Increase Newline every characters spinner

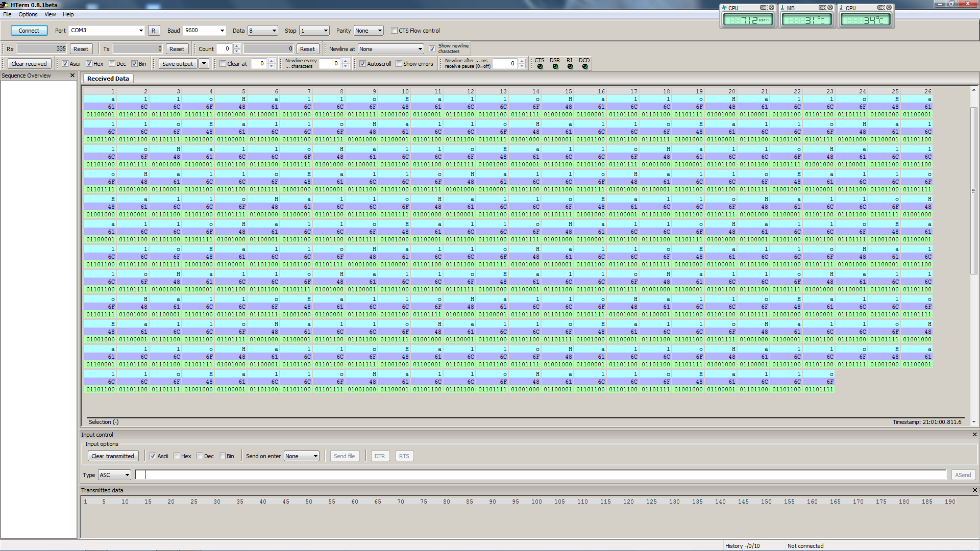pyautogui.click(x=346, y=61)
